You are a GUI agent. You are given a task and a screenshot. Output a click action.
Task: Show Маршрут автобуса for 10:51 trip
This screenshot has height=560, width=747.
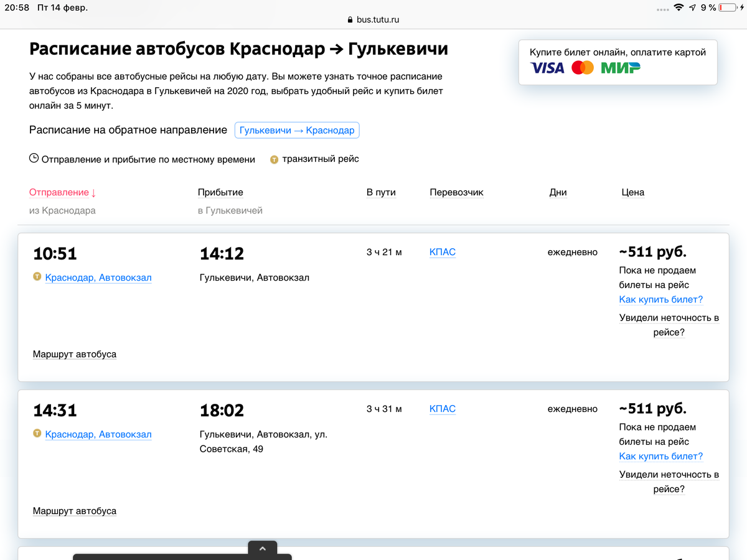[75, 354]
